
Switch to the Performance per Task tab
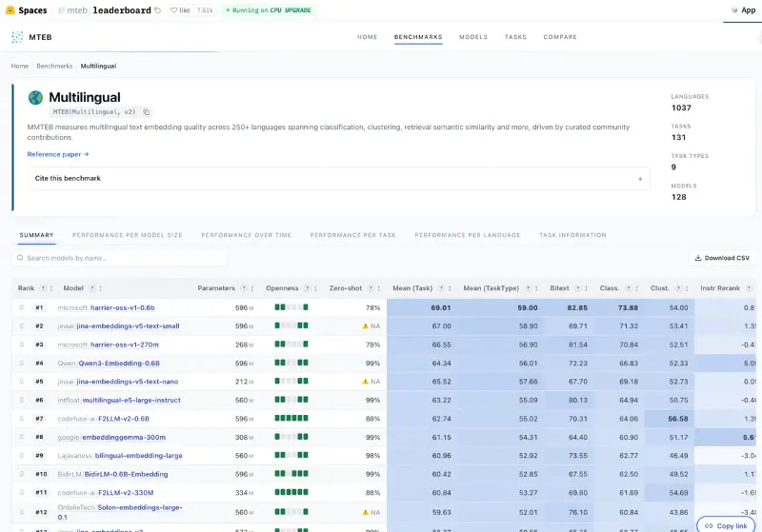[352, 235]
